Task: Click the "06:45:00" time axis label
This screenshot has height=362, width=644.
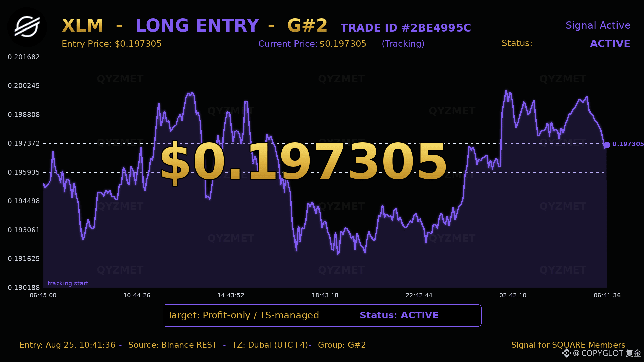Action: pos(43,295)
